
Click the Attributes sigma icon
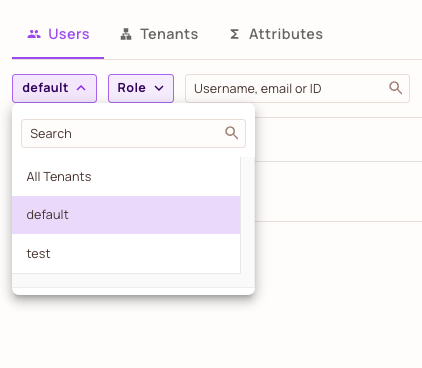pyautogui.click(x=234, y=34)
